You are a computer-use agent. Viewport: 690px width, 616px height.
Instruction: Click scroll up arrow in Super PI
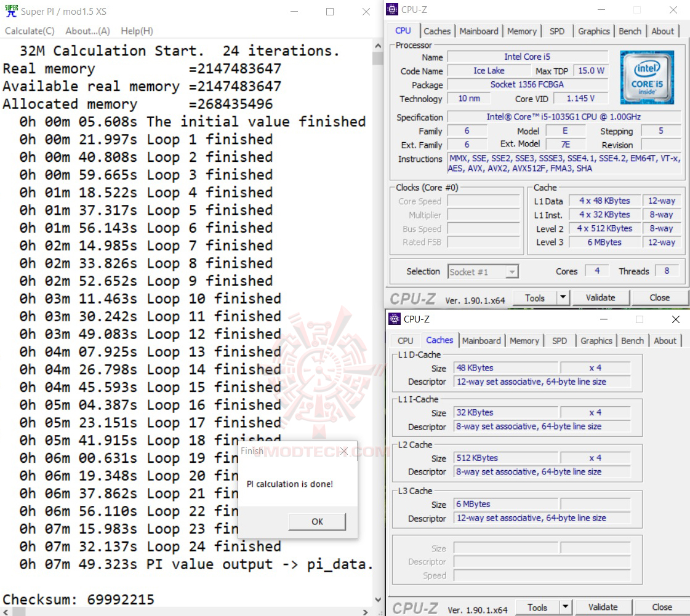coord(377,46)
